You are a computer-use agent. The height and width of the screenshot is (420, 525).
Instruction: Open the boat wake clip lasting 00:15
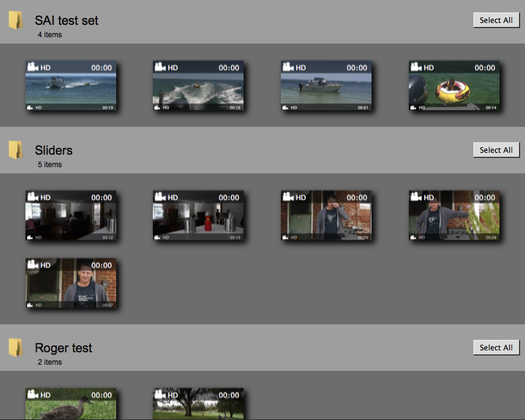[198, 86]
